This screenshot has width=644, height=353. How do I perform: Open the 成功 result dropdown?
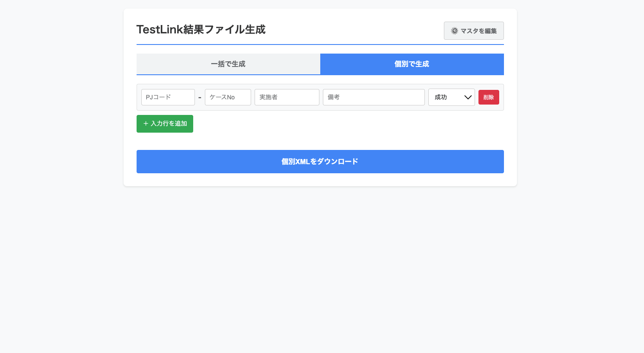point(452,97)
